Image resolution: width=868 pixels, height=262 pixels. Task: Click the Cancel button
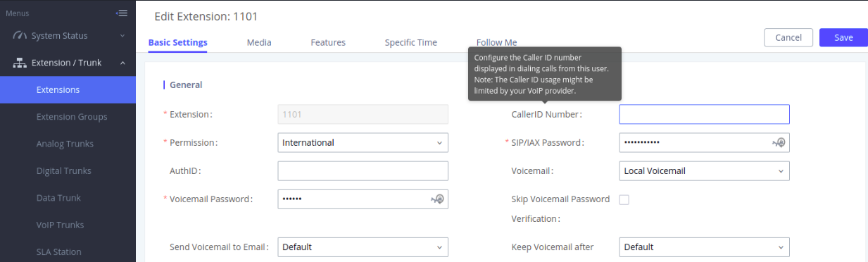tap(788, 37)
